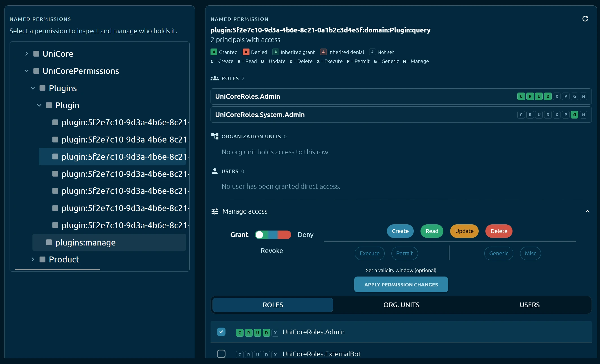Check the UniCoreRoles.ExternalBot role checkbox
The width and height of the screenshot is (600, 364).
click(221, 354)
